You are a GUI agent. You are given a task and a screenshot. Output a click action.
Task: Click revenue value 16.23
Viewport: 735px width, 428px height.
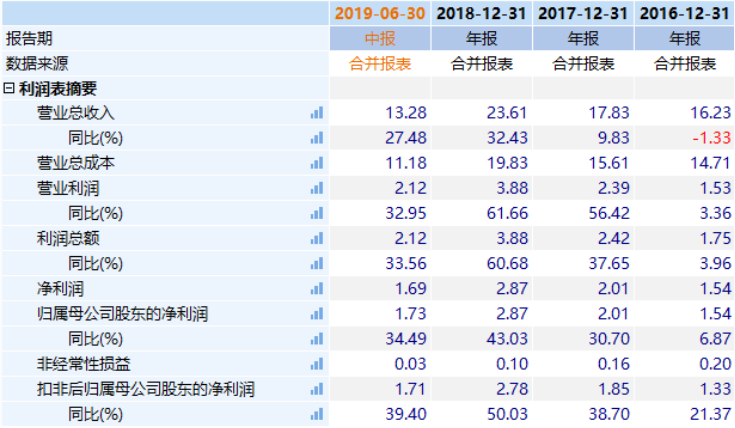(x=710, y=113)
